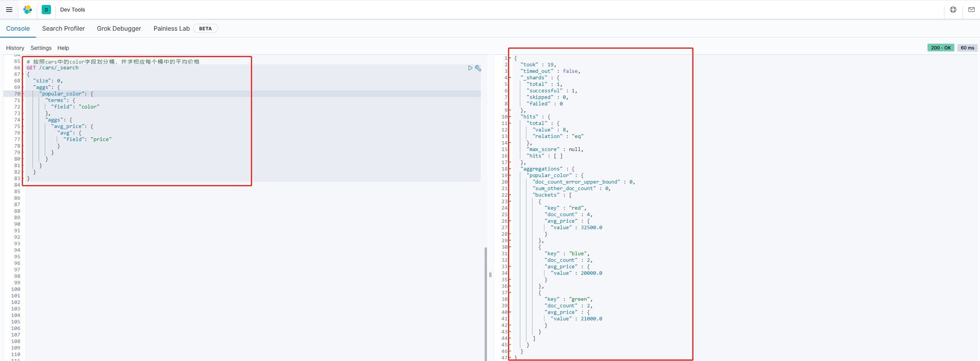Open the Search Profiler tab
The image size is (980, 361).
point(64,28)
